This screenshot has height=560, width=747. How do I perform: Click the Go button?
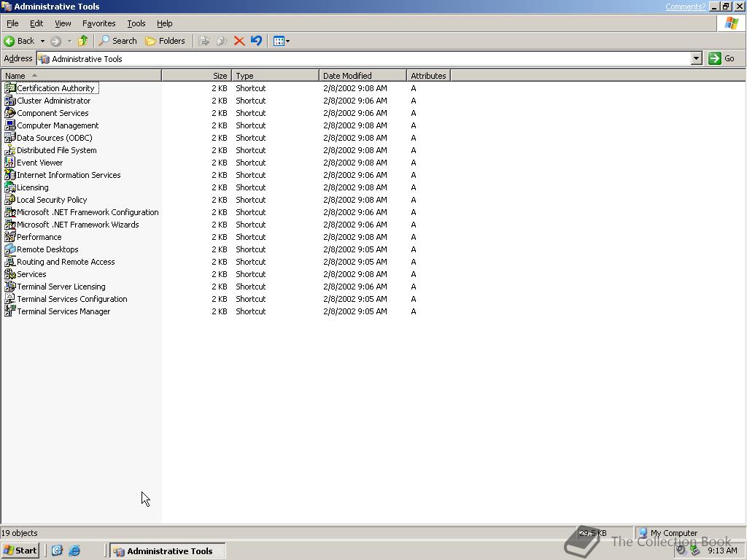point(721,58)
